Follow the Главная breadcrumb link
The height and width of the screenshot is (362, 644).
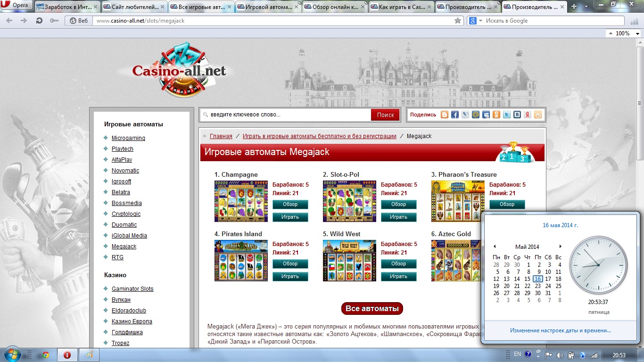click(x=221, y=136)
